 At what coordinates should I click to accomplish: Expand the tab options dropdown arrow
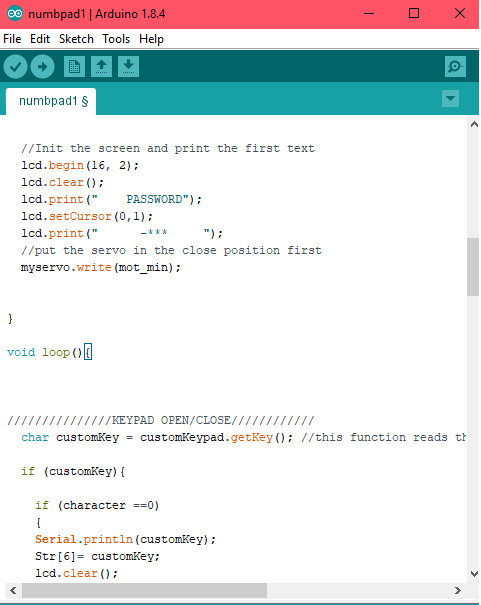click(x=450, y=98)
